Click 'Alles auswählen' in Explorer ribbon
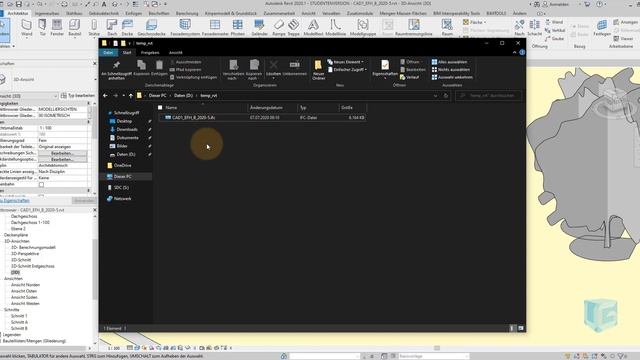640x360 pixels. tap(449, 62)
